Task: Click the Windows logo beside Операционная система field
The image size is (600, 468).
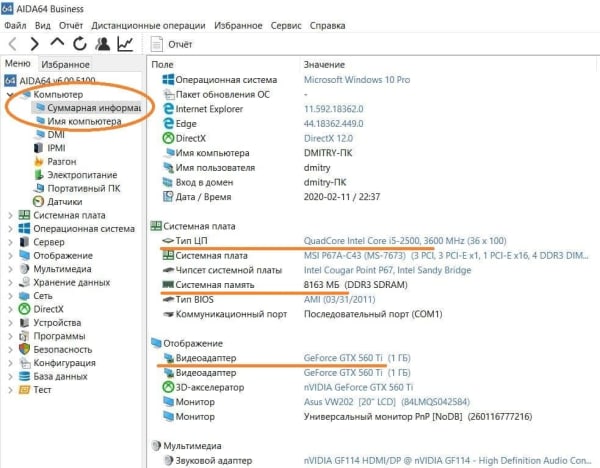Action: (168, 80)
